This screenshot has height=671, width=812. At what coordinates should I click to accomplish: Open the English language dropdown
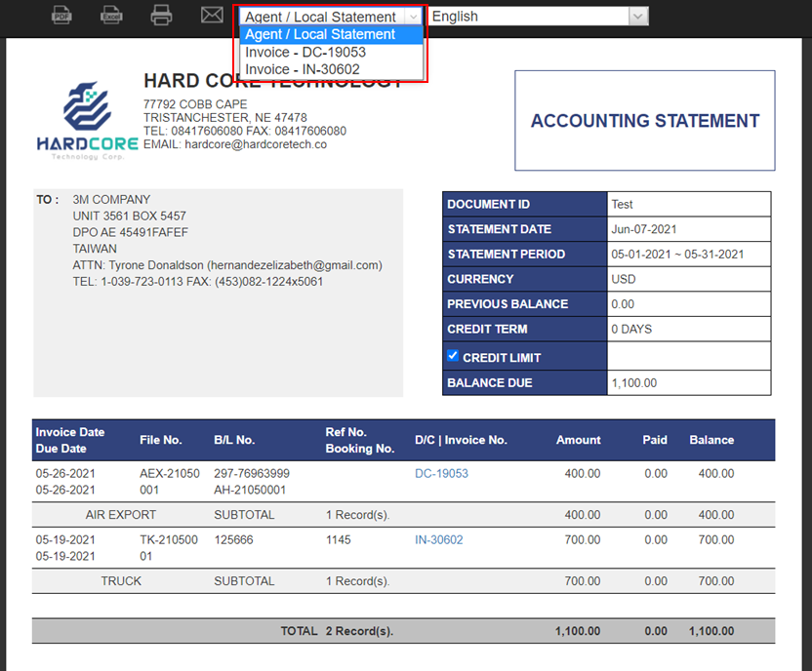(539, 16)
